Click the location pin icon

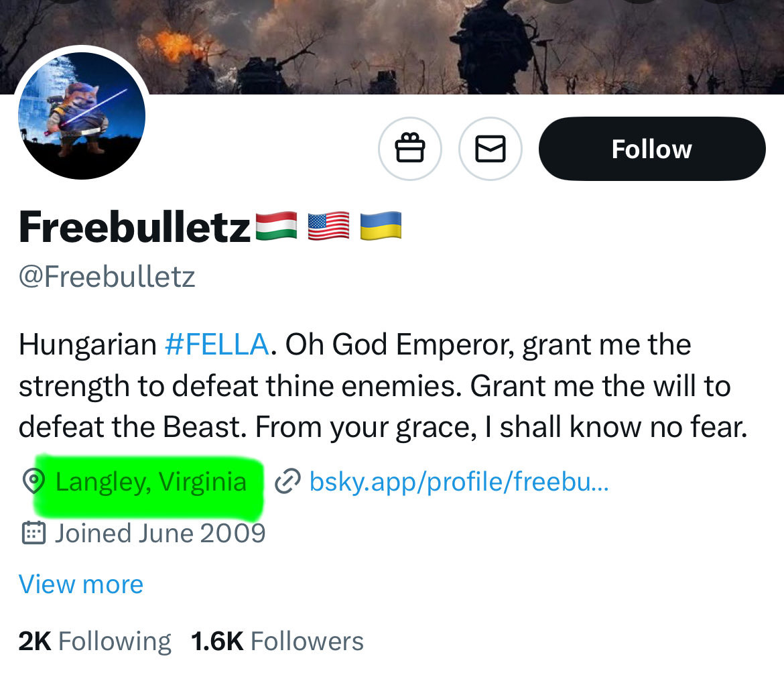coord(34,481)
